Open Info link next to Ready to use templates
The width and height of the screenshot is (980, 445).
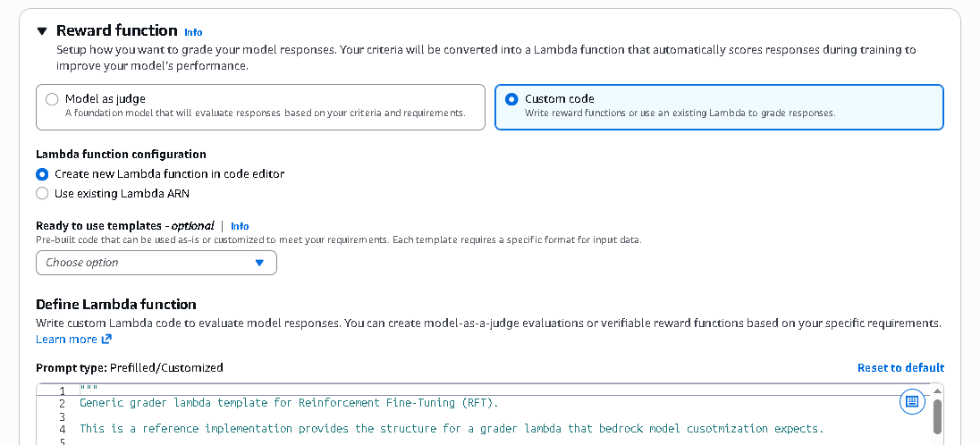tap(240, 226)
